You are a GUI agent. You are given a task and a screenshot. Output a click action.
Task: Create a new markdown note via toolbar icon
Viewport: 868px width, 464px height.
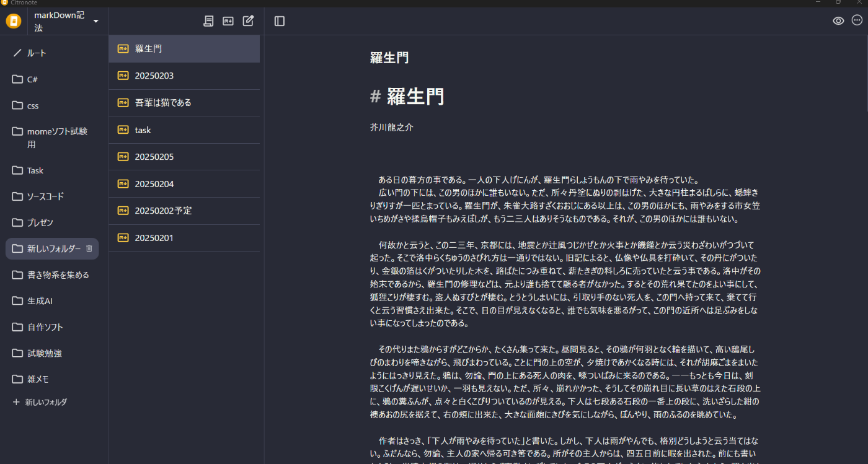pos(228,21)
